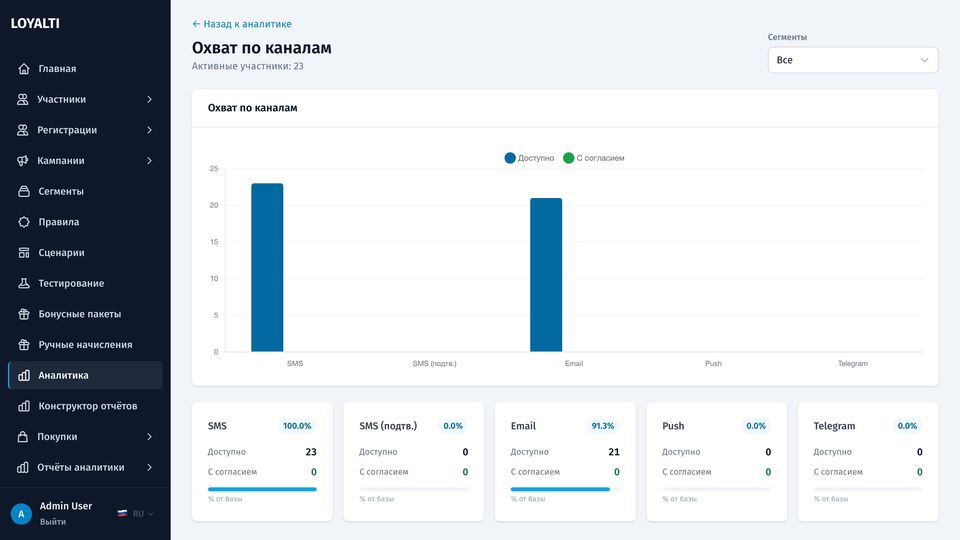Toggle the Доступно legend series
This screenshot has width=960, height=540.
(529, 158)
